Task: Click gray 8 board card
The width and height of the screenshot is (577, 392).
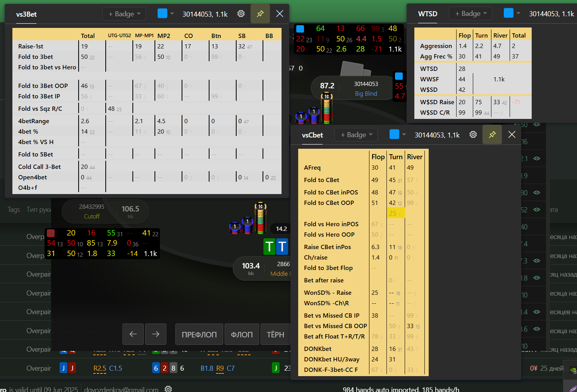Action: click(173, 368)
